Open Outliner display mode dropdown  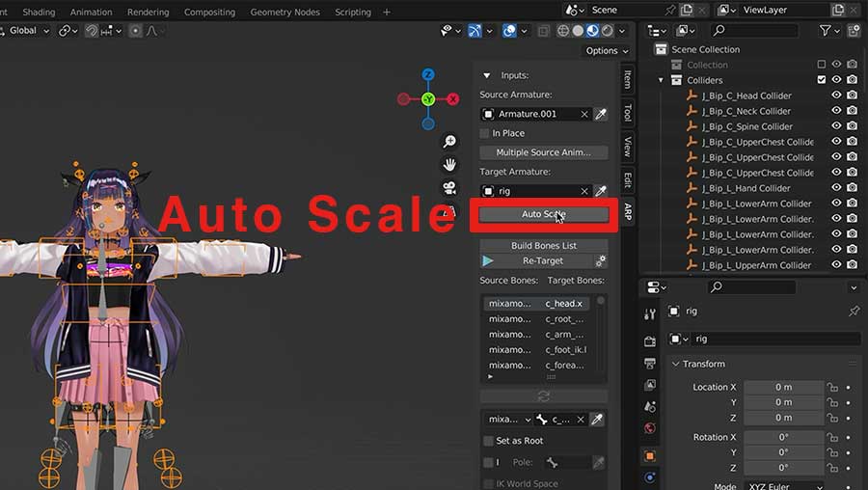coord(687,31)
